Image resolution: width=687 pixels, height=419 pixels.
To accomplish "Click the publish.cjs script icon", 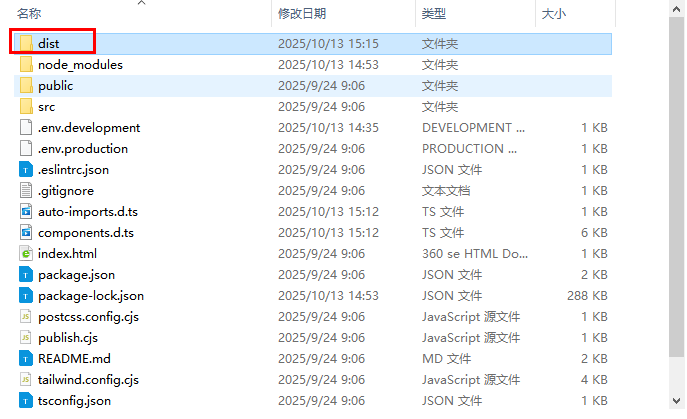I will (26, 337).
